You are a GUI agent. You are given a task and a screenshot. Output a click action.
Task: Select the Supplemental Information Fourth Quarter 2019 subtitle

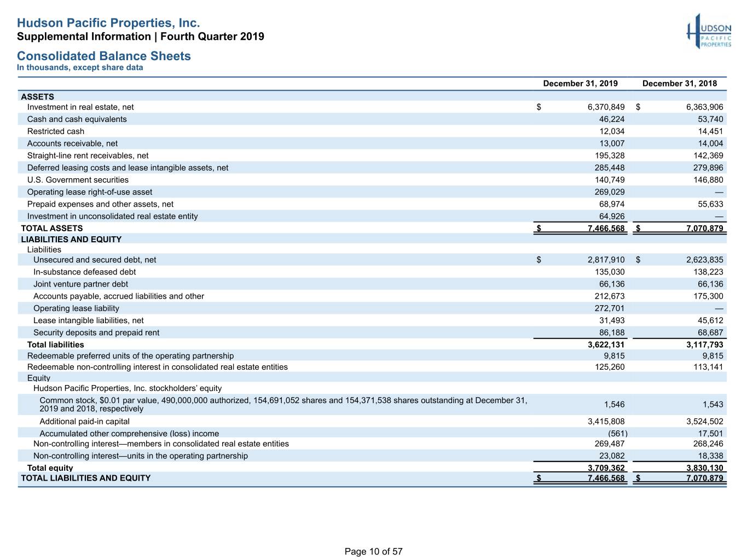141,37
